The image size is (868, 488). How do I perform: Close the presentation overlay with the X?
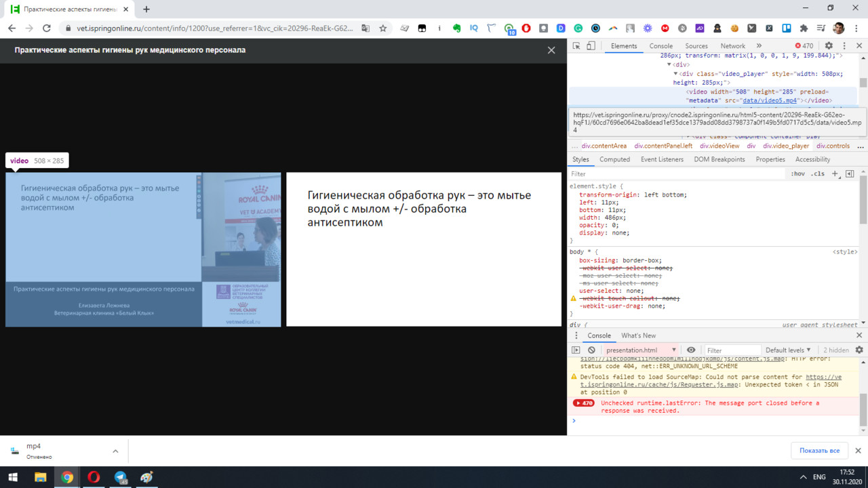(x=551, y=50)
